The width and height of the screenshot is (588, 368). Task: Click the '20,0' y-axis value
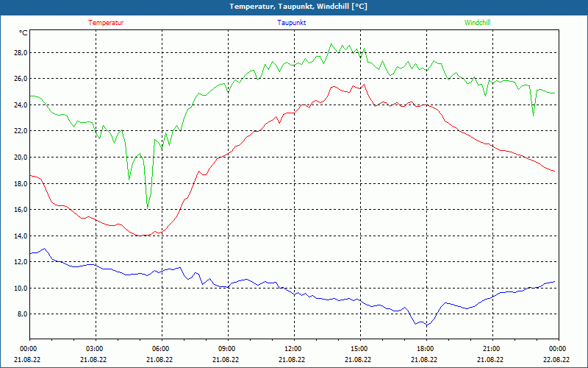[21, 158]
